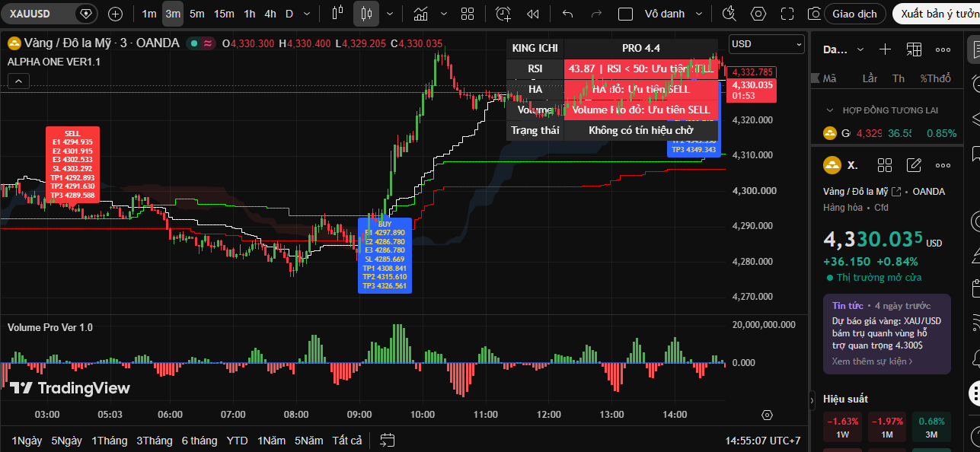
Task: Switch to the 5m timeframe
Action: 196,14
